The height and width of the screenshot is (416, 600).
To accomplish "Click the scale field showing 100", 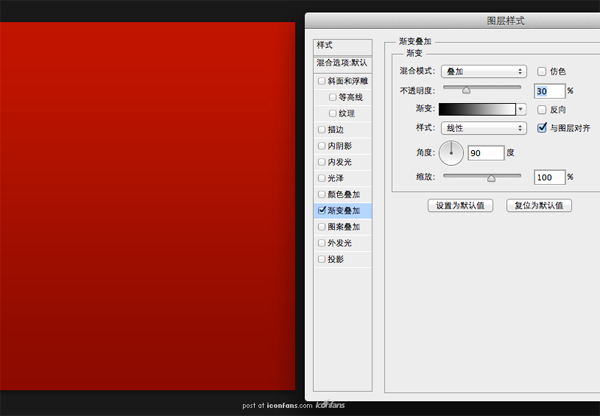I will coord(549,177).
